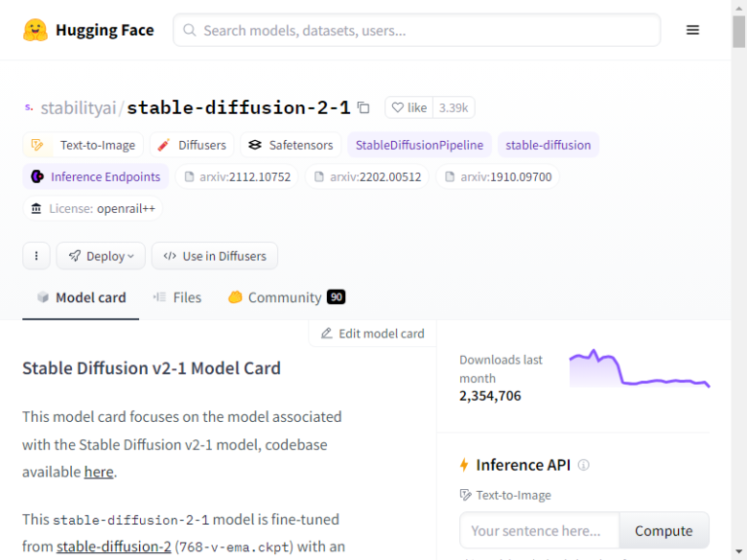
Task: Click the License: openrail++ tag
Action: tap(93, 209)
